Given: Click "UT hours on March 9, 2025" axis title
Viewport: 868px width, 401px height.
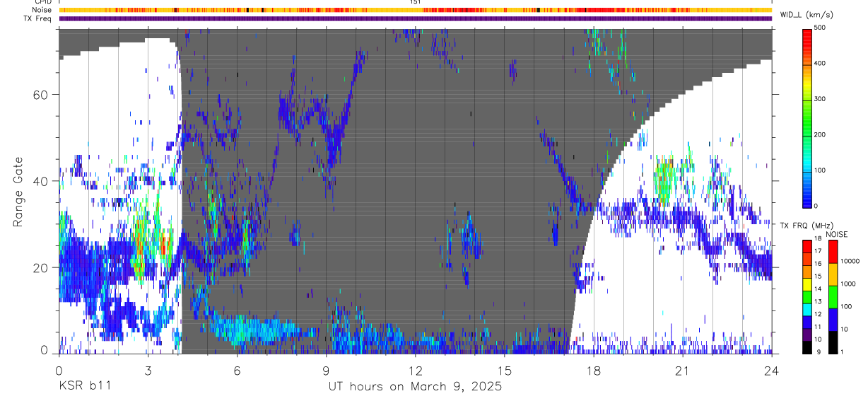Looking at the screenshot, I should click(x=415, y=387).
